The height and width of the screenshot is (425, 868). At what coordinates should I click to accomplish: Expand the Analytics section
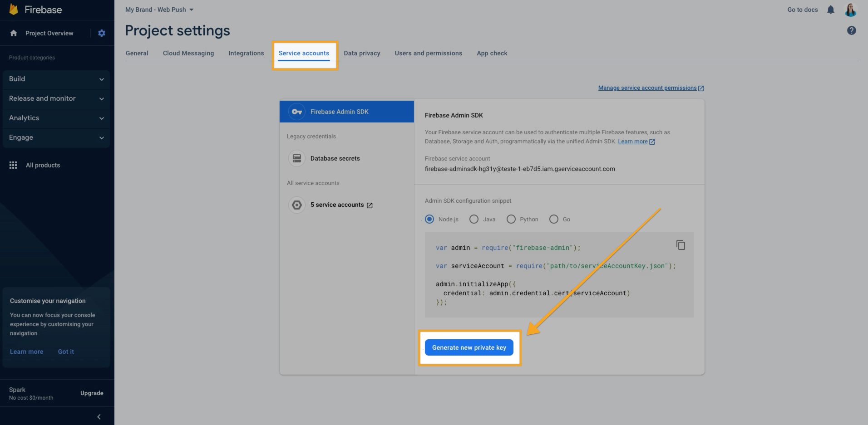click(56, 118)
